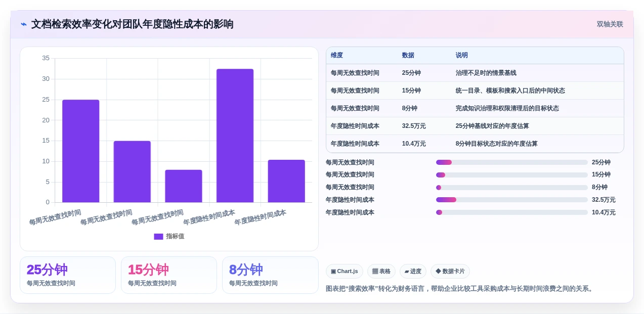644x314 pixels.
Task: Click the 25分钟 value right of progress bar
Action: pos(601,162)
